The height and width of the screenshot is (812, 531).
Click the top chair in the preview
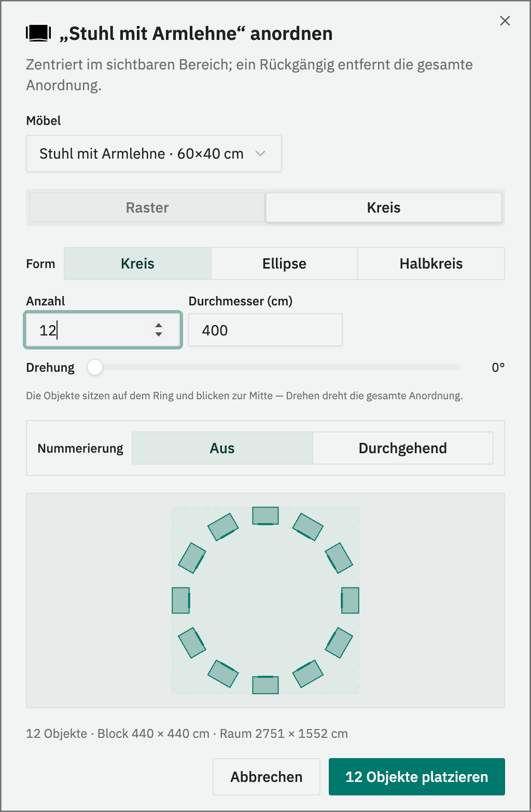point(265,516)
